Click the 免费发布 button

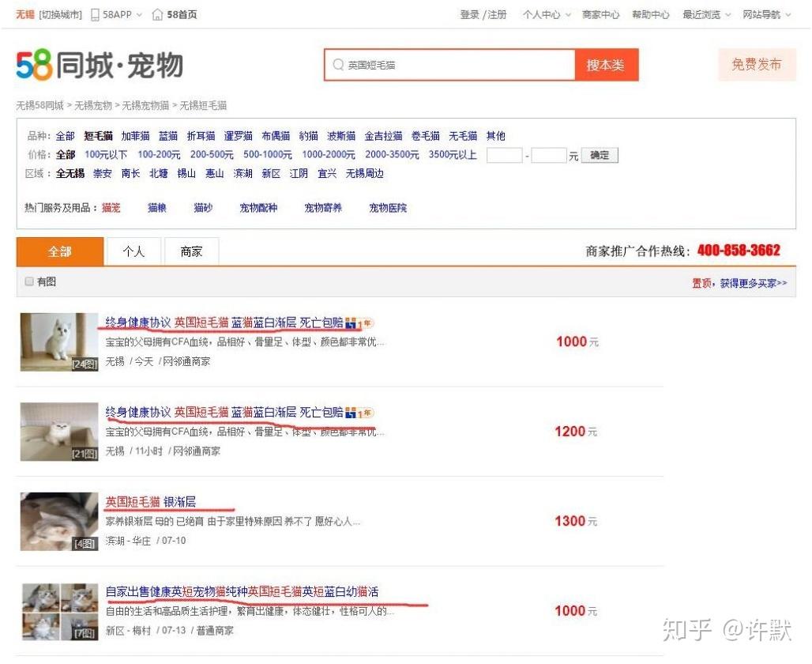(x=757, y=64)
